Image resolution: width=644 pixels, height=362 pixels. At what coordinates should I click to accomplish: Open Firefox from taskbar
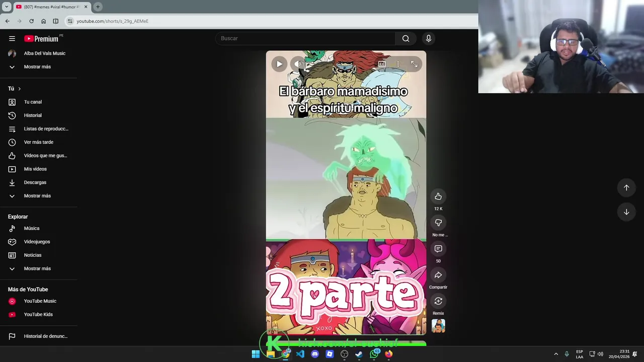(389, 354)
